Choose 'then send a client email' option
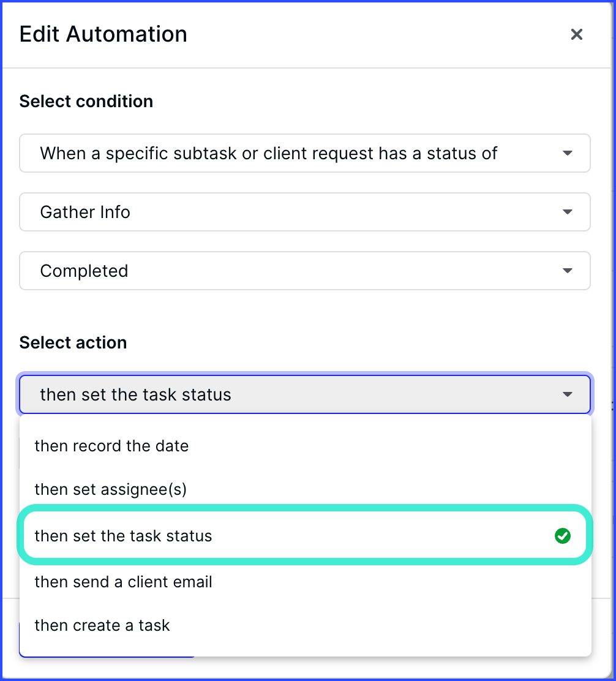 click(305, 582)
